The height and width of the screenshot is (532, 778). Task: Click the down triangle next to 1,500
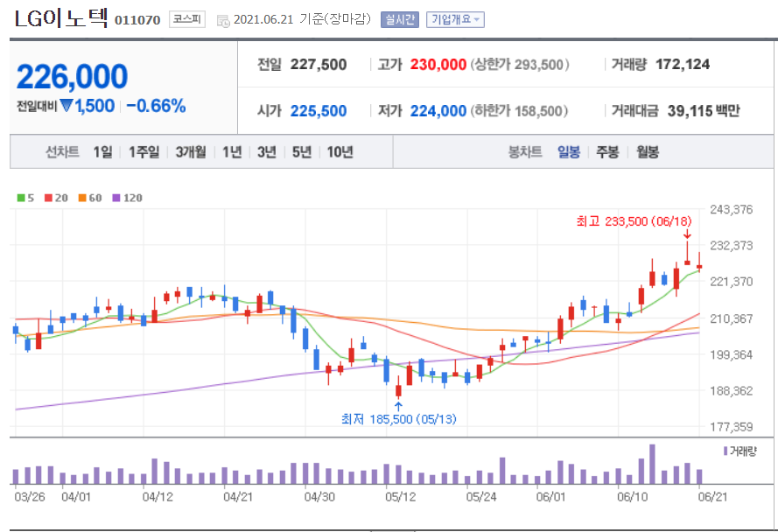pos(67,106)
